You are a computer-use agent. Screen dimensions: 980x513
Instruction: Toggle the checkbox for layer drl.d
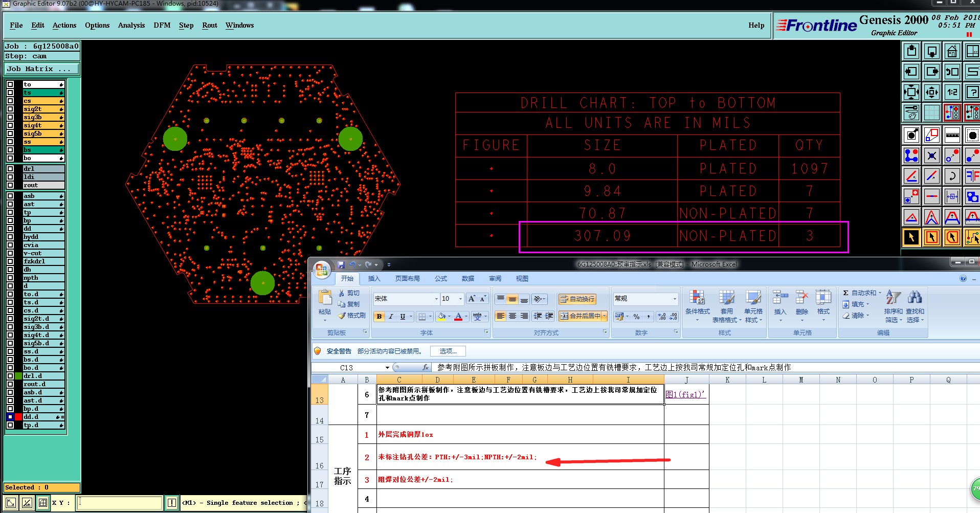[x=10, y=376]
